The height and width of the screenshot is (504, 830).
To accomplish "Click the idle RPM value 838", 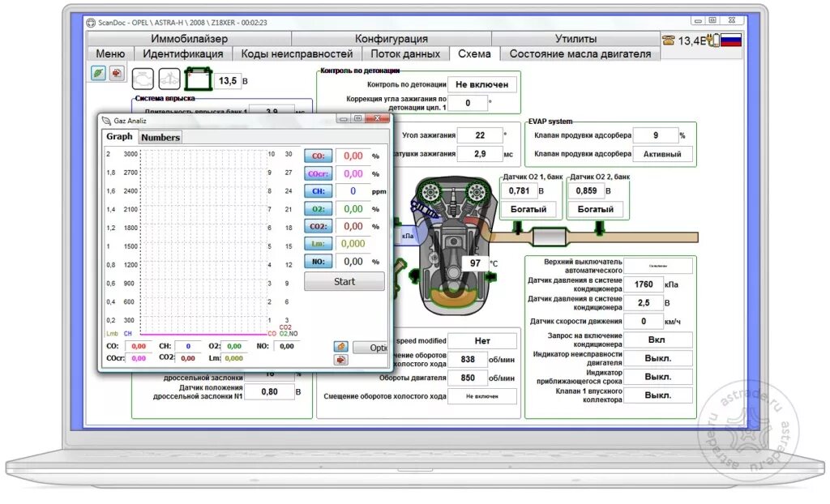I will click(468, 360).
